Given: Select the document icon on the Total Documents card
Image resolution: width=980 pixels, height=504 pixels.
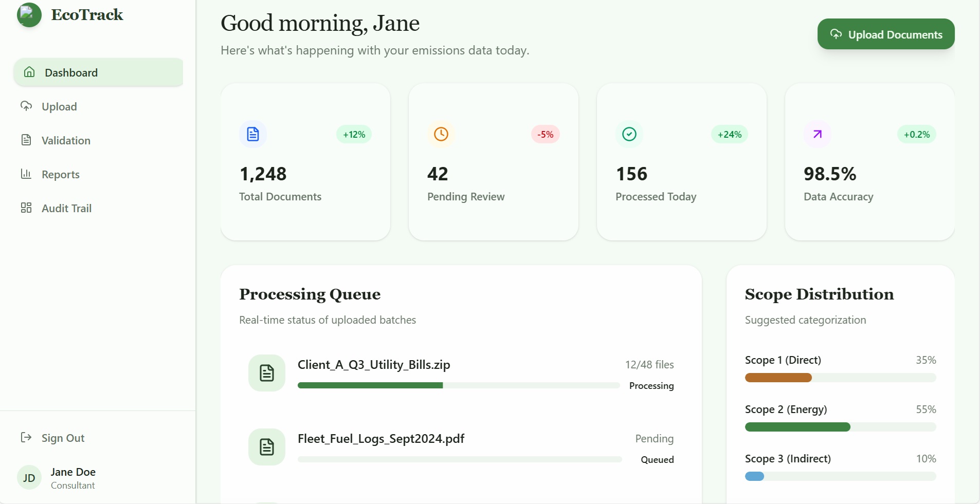Looking at the screenshot, I should coord(252,134).
